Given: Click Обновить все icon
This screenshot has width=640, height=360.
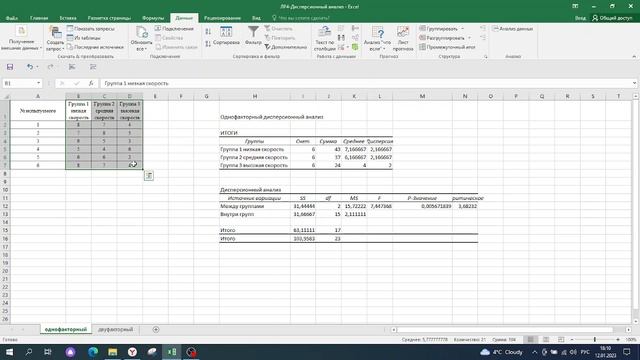Looking at the screenshot, I should 142,32.
